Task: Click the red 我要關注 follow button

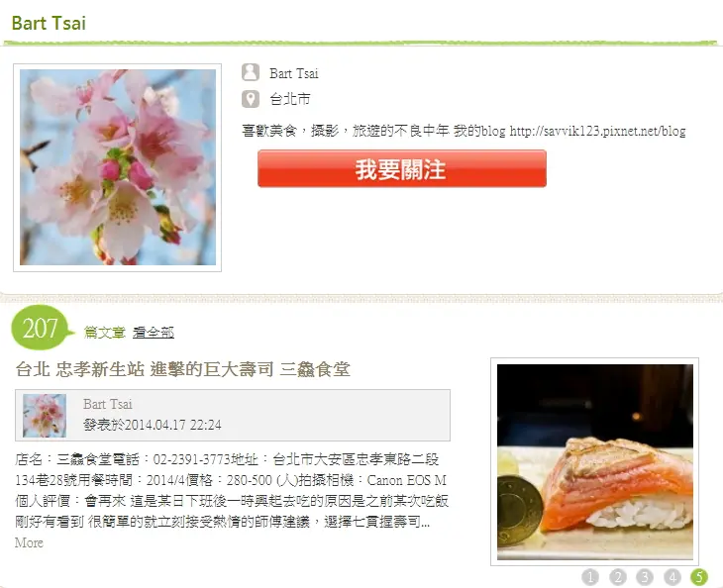Action: tap(402, 168)
